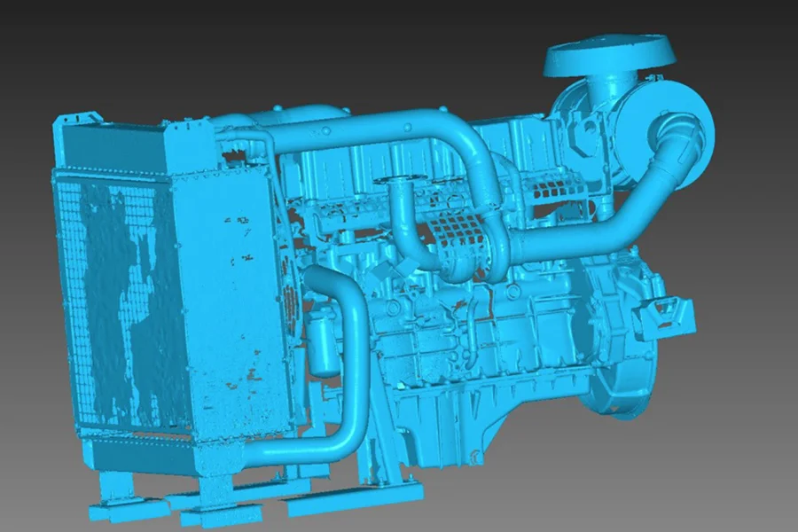
Task: Click the engine mounting bracket near flywheel
Action: click(x=665, y=315)
